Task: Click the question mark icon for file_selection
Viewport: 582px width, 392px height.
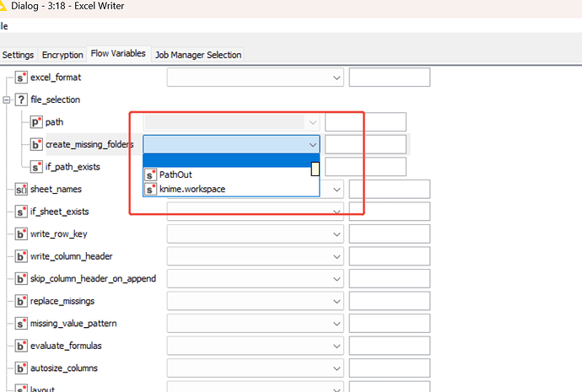Action: click(x=21, y=99)
